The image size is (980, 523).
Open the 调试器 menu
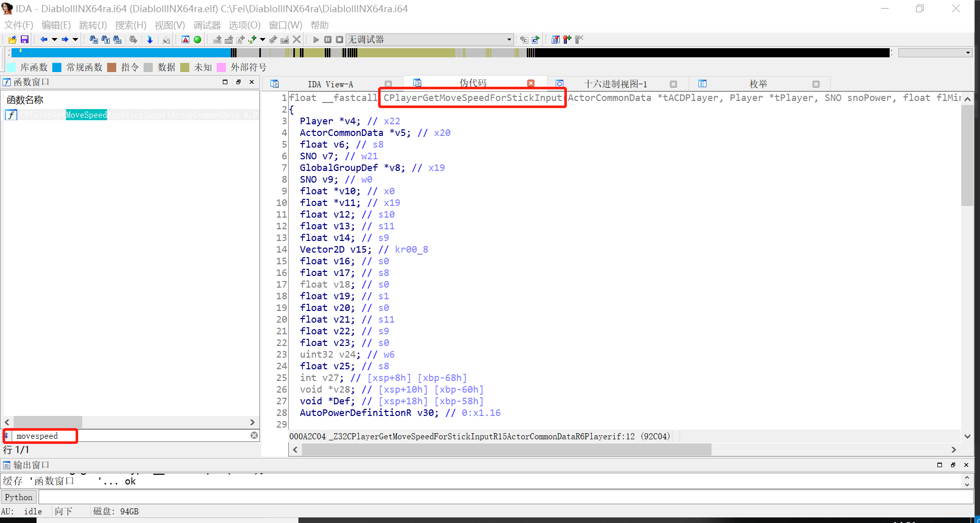tap(207, 25)
